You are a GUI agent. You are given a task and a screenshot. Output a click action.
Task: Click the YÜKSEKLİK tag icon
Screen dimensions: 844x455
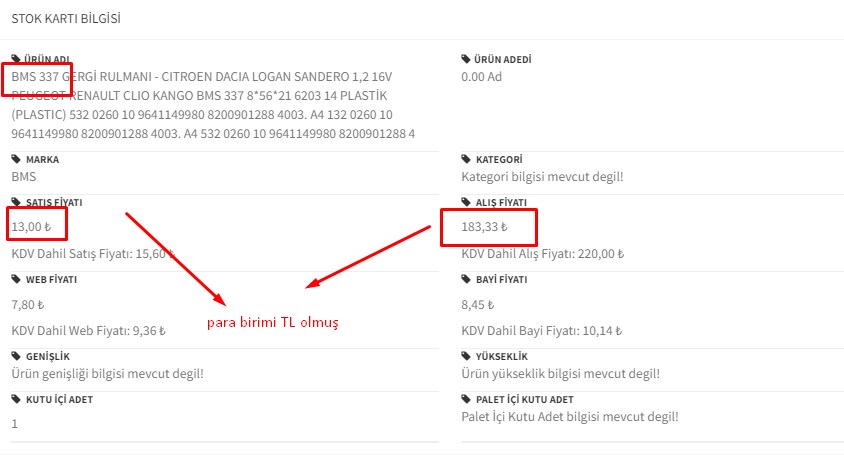pos(466,356)
